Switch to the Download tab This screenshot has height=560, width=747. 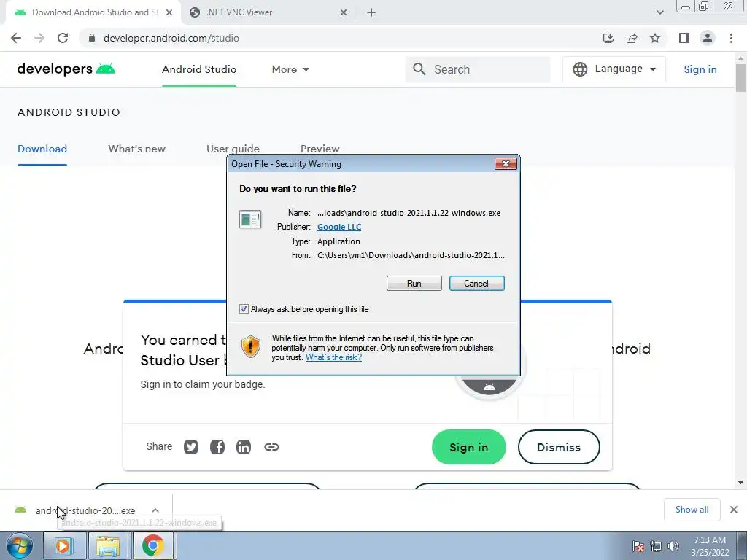point(42,149)
